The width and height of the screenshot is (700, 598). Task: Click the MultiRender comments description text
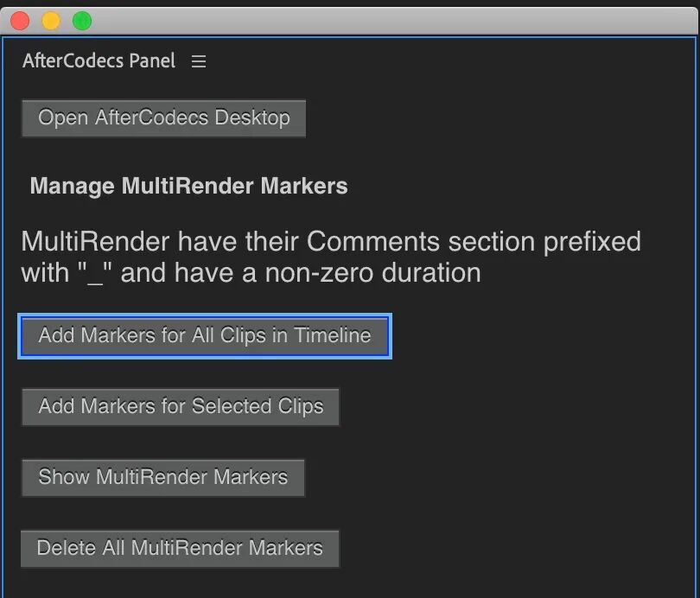tap(330, 257)
